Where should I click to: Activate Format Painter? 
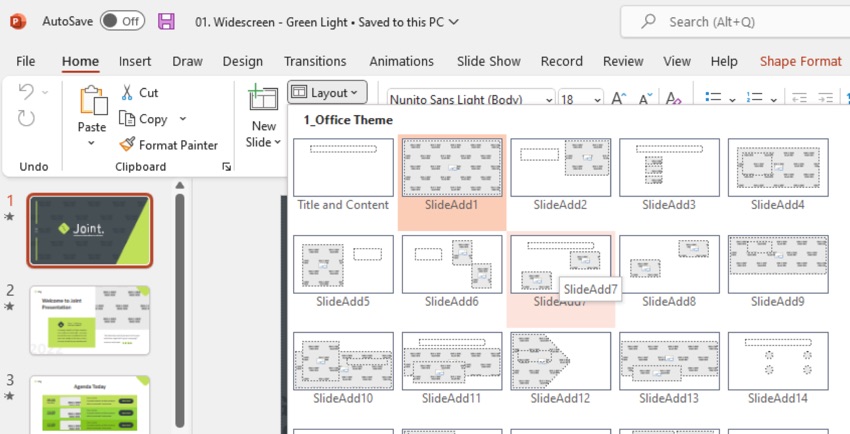click(169, 145)
